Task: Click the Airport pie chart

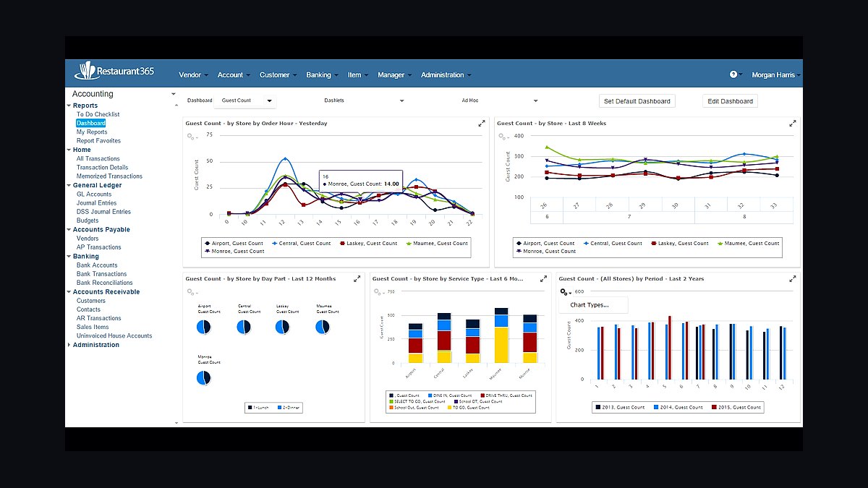Action: (x=204, y=328)
